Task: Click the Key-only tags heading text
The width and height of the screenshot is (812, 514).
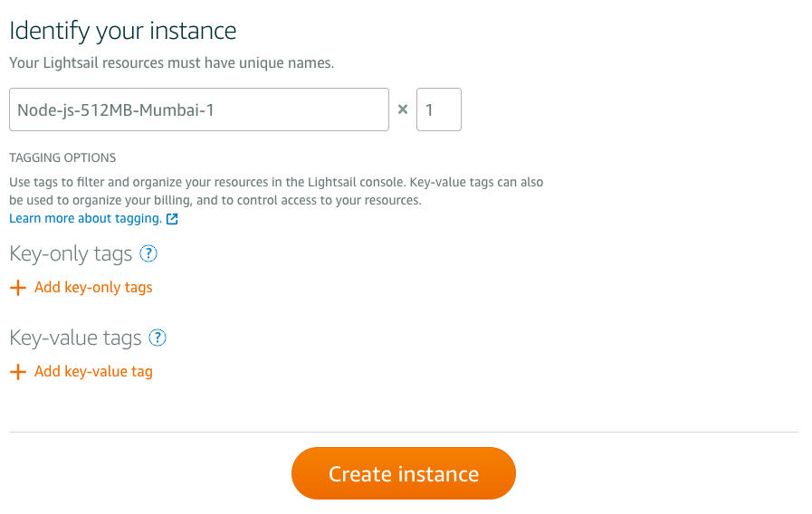Action: point(71,254)
